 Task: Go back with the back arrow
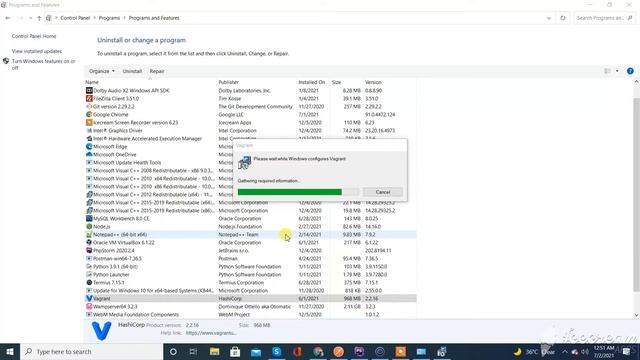[x=8, y=18]
